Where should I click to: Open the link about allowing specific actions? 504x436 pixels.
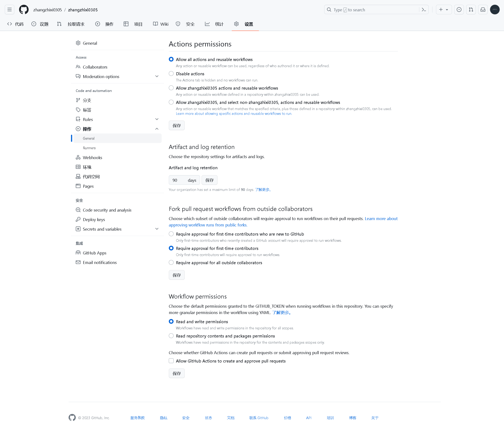[234, 114]
